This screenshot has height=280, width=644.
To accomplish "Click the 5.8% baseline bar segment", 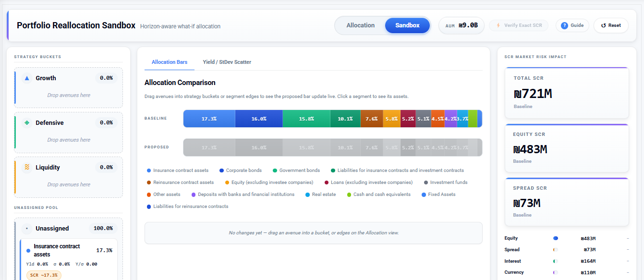I will point(391,119).
